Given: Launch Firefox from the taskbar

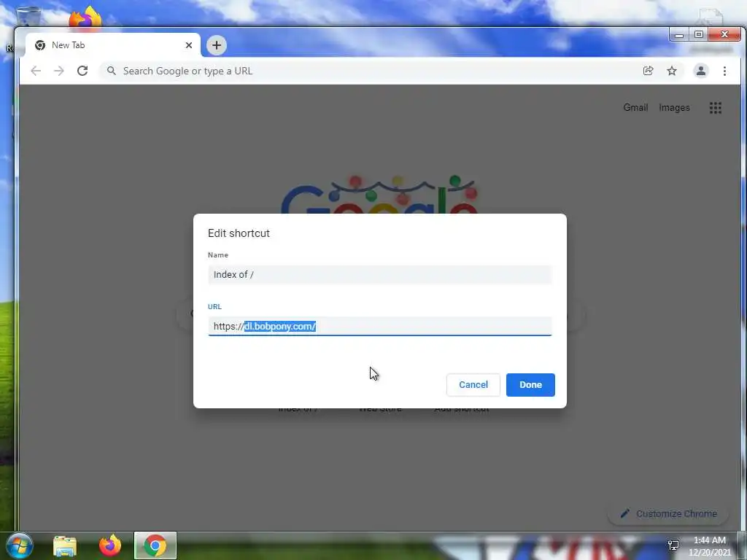Looking at the screenshot, I should pos(110,545).
